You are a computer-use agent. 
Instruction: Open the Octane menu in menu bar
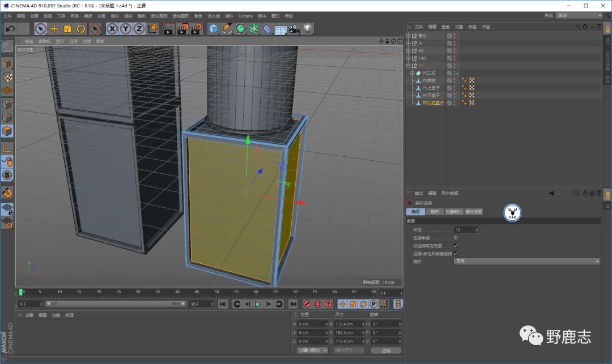[x=245, y=16]
